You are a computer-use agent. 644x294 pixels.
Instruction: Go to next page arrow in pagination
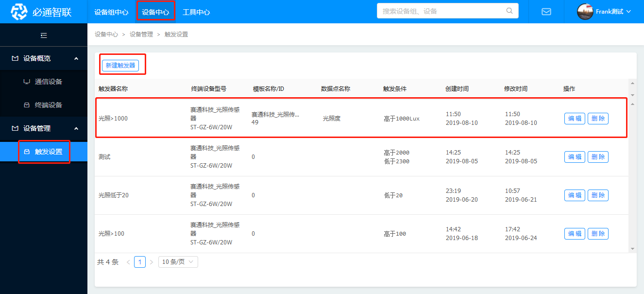point(152,262)
